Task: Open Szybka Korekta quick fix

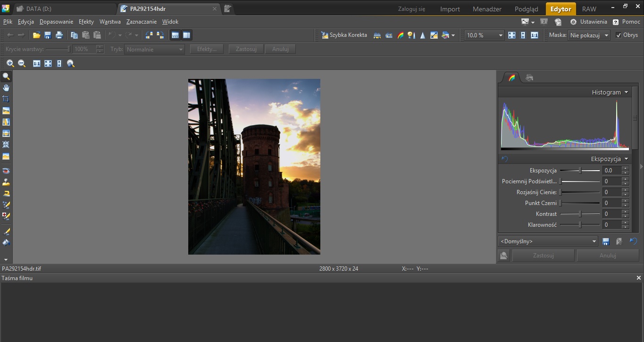Action: (344, 35)
